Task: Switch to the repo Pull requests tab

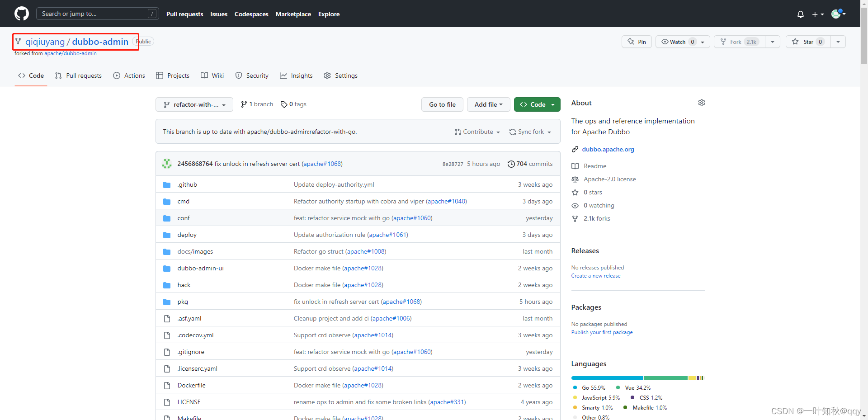Action: click(x=78, y=76)
